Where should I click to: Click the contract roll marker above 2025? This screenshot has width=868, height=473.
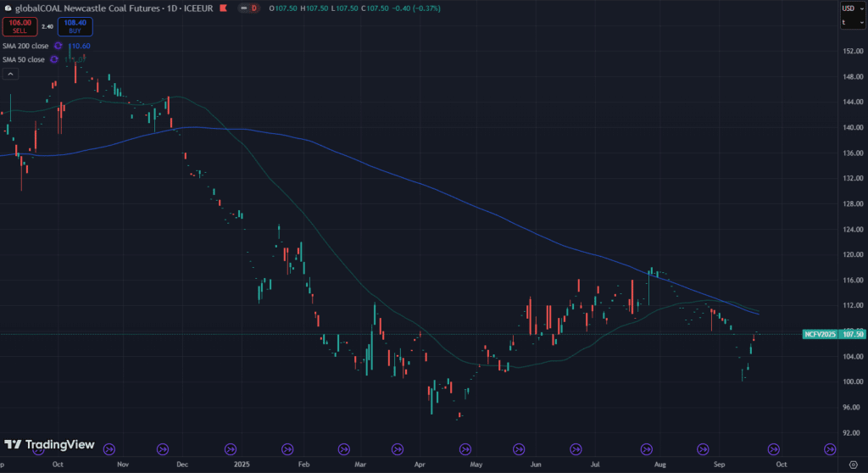point(230,449)
